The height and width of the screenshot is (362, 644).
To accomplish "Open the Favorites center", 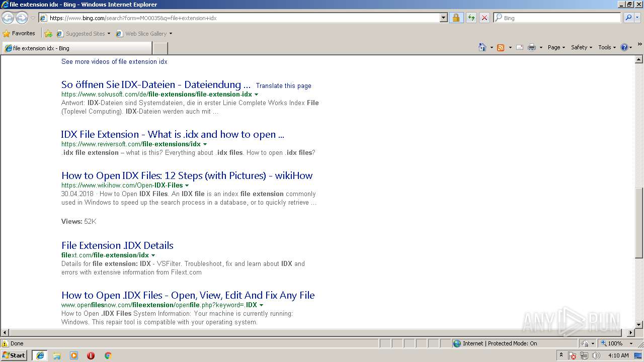I will click(19, 33).
